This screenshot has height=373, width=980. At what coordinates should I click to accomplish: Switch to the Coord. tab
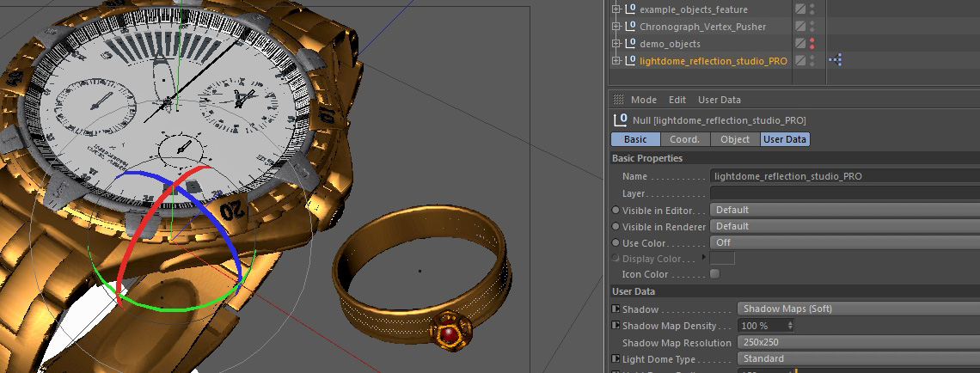[685, 139]
